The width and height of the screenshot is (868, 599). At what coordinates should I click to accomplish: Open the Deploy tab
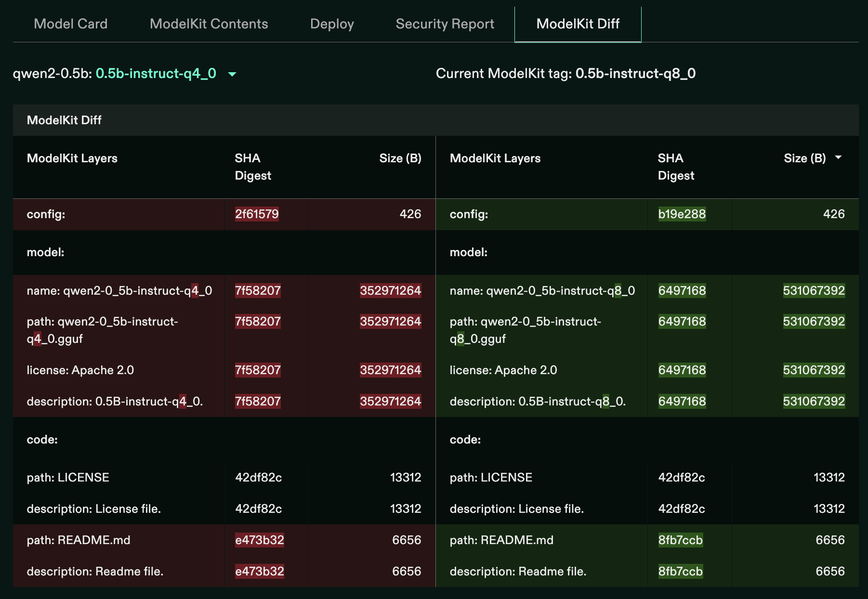pos(332,24)
